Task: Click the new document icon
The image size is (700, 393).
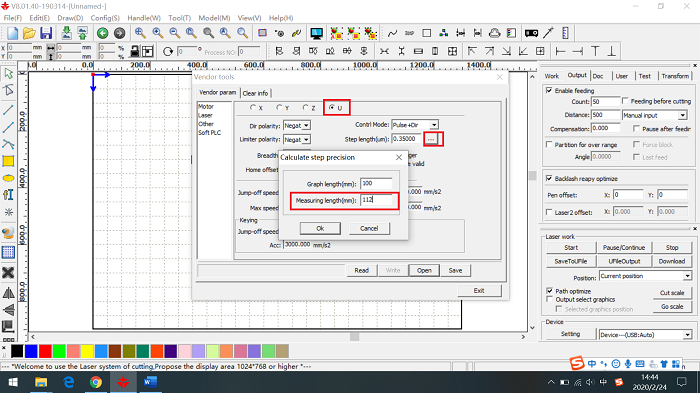Action: point(12,33)
